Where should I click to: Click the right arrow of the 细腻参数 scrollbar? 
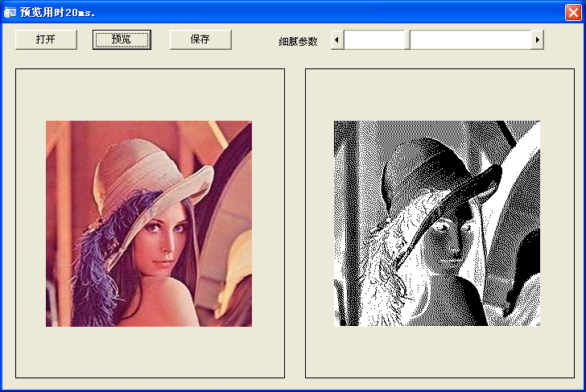pos(538,39)
